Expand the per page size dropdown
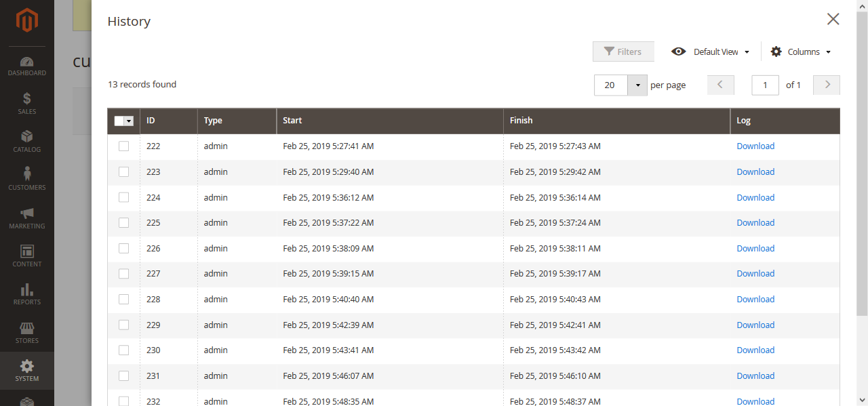This screenshot has height=406, width=868. click(x=638, y=85)
